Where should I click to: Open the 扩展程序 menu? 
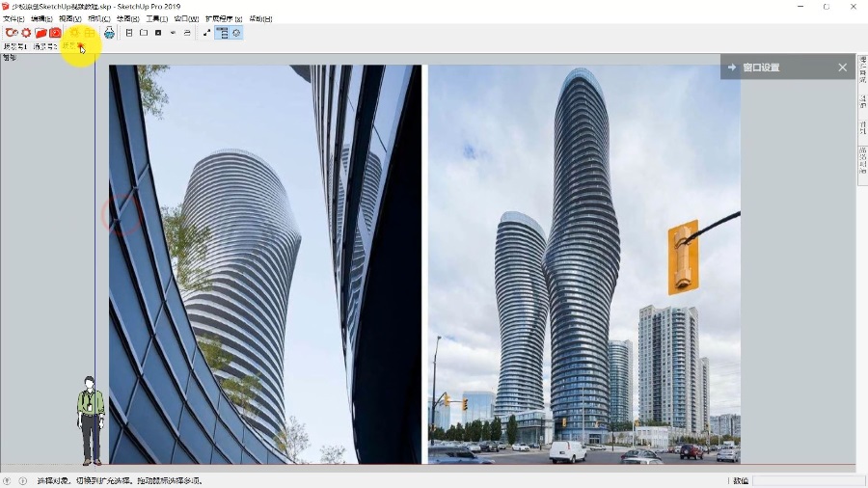tap(224, 19)
